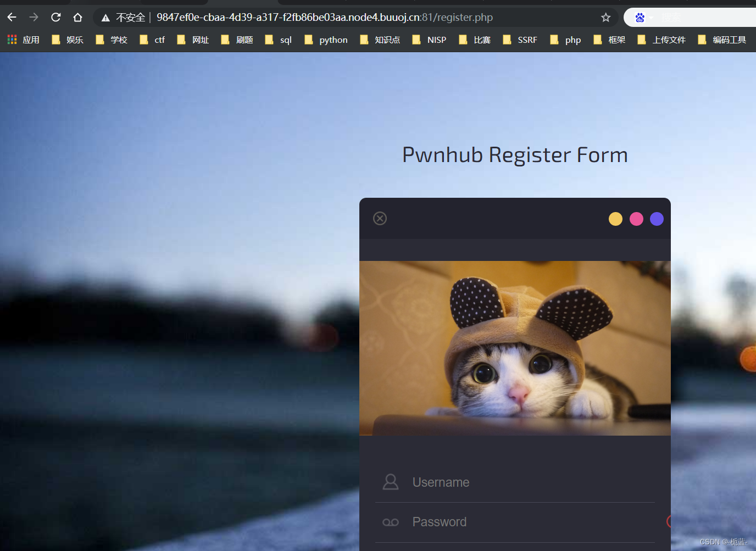Click the browser home icon
The width and height of the screenshot is (756, 551).
(77, 17)
